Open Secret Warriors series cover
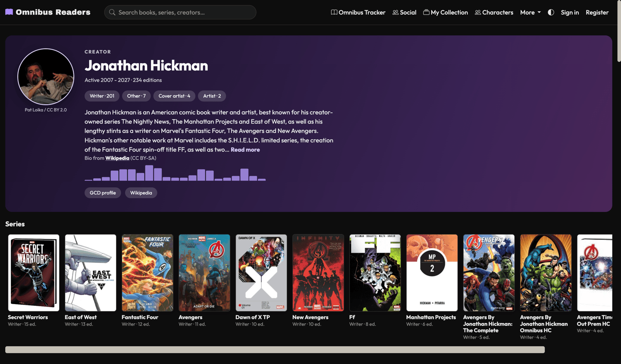 pos(34,273)
